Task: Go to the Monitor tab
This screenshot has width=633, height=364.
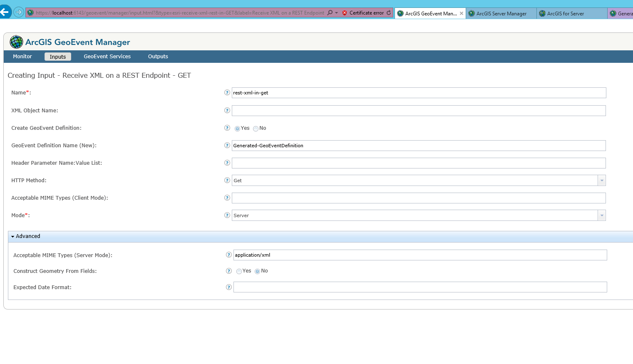Action: (x=22, y=57)
